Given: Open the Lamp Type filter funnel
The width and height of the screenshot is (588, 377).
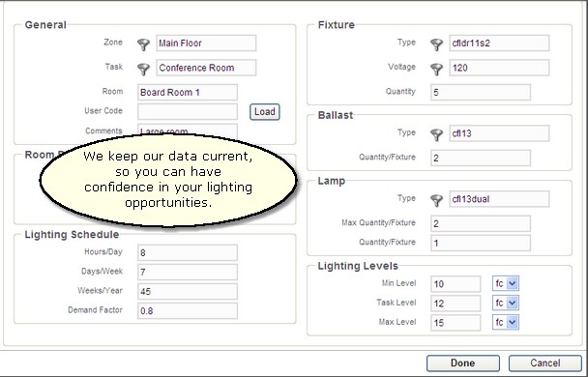Looking at the screenshot, I should coord(436,200).
